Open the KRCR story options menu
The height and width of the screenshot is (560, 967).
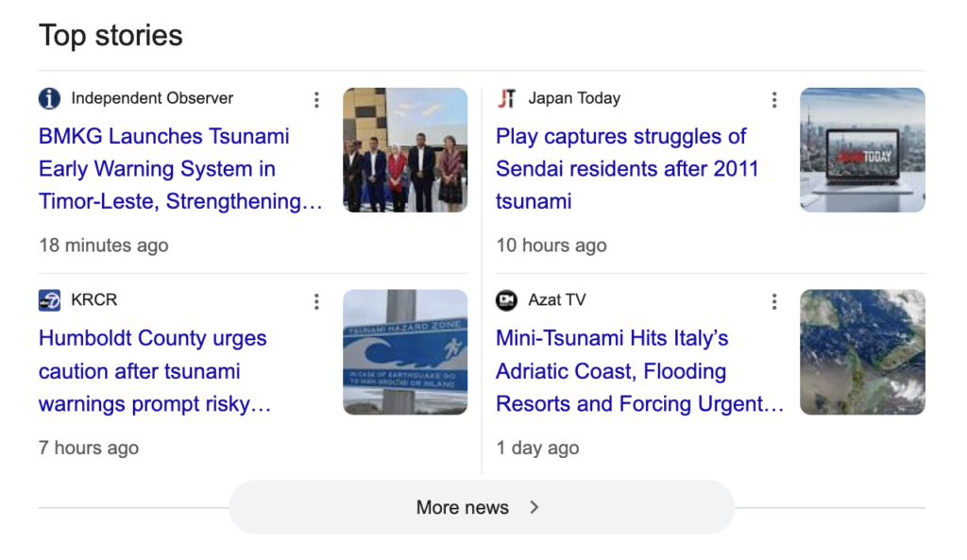pyautogui.click(x=316, y=301)
